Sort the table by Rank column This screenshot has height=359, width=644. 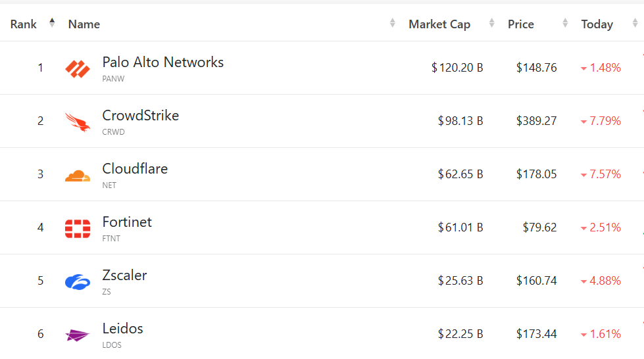(x=52, y=24)
